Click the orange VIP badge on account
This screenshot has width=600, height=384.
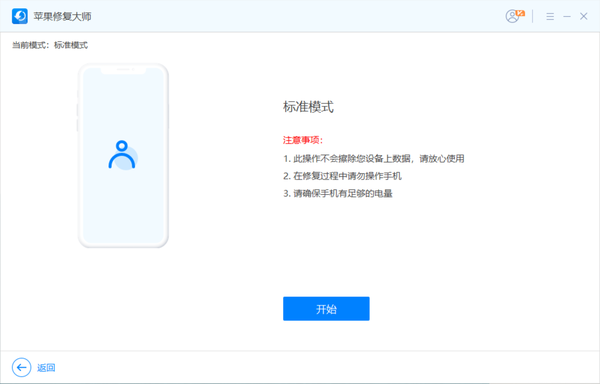520,13
